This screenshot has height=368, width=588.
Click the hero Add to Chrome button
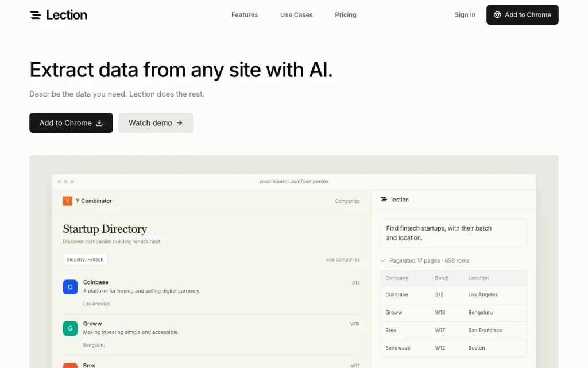71,123
